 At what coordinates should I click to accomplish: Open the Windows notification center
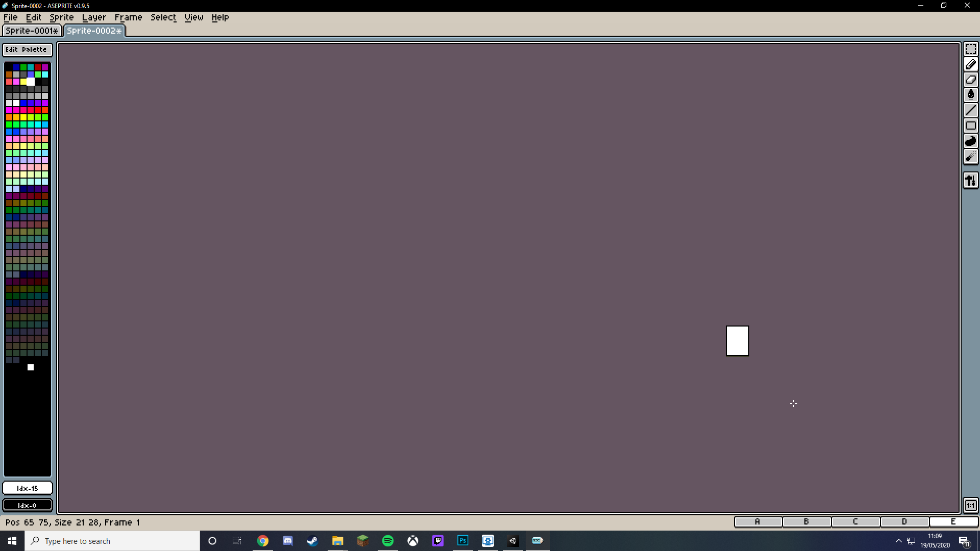tap(965, 541)
